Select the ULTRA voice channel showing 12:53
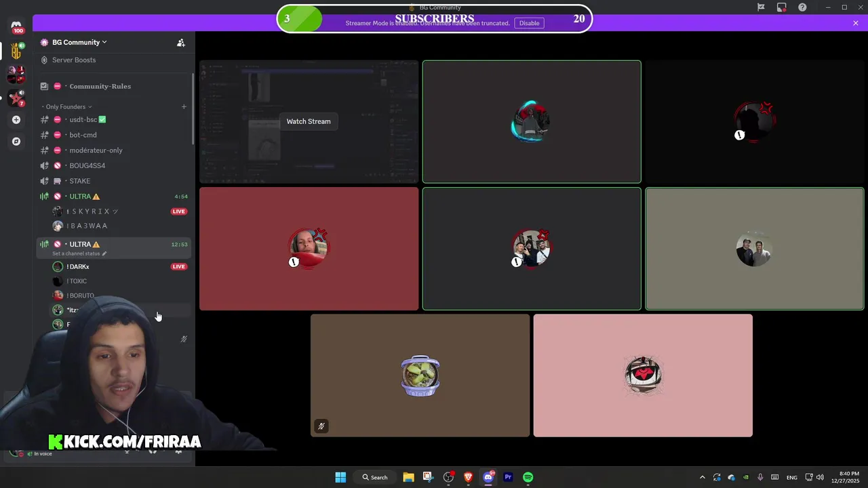Screen dimensions: 868x488 (x=114, y=244)
